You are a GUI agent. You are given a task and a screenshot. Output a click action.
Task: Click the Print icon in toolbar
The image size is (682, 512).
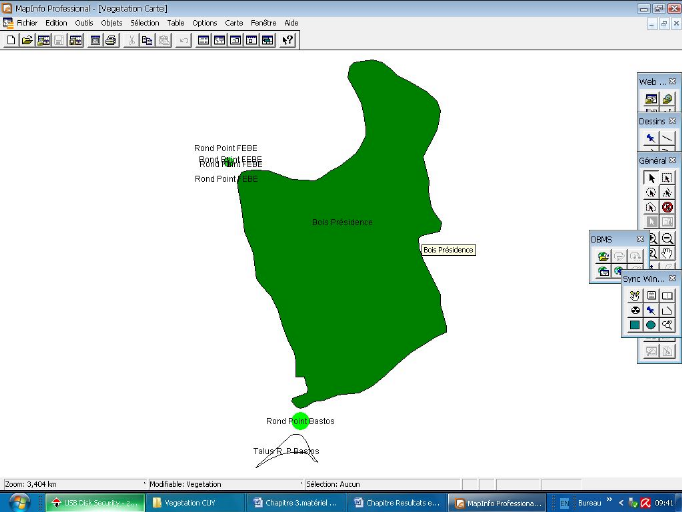pos(111,40)
